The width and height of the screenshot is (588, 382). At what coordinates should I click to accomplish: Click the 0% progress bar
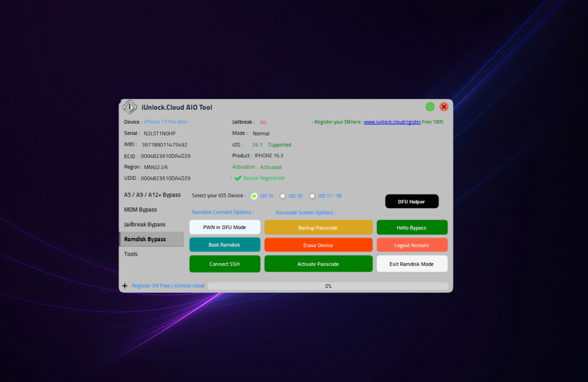tap(328, 286)
